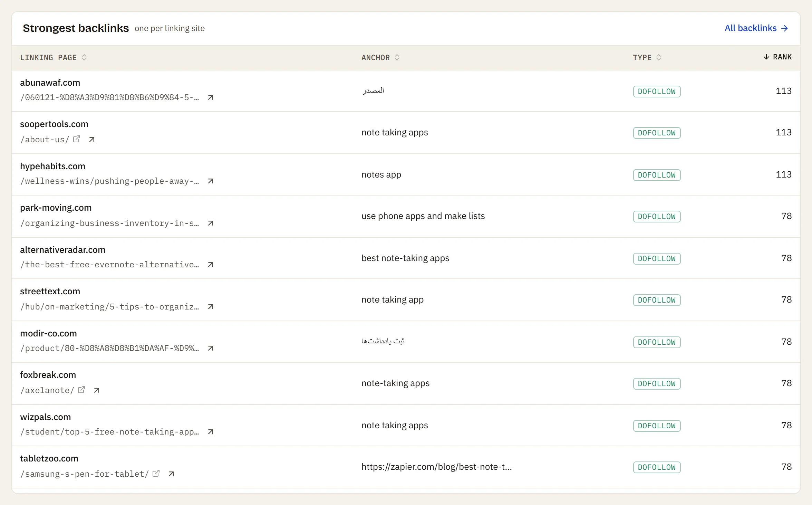The width and height of the screenshot is (812, 505).
Task: Click tabletzoo.com domain text
Action: [x=49, y=458]
